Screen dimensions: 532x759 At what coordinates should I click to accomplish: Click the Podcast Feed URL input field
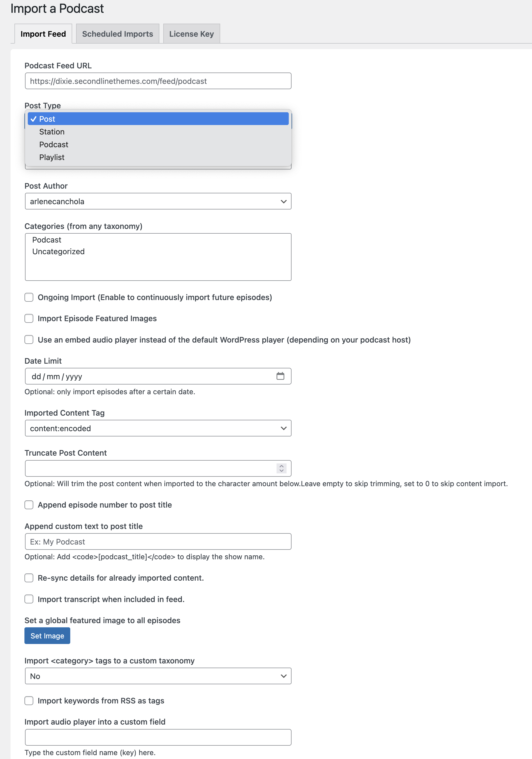pyautogui.click(x=158, y=81)
